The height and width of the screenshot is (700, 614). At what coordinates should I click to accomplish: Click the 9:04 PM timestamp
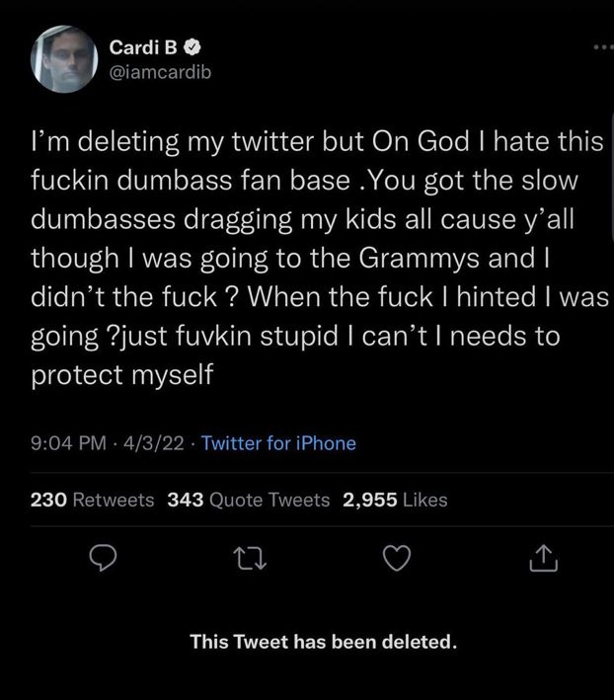70,443
